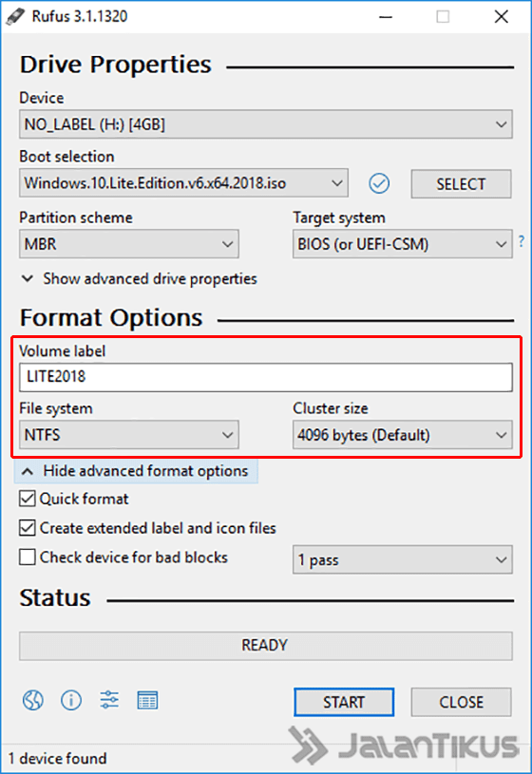Open the Device dropdown NO_LABEL (H:)
Screen dimensions: 532x774
pos(266,124)
